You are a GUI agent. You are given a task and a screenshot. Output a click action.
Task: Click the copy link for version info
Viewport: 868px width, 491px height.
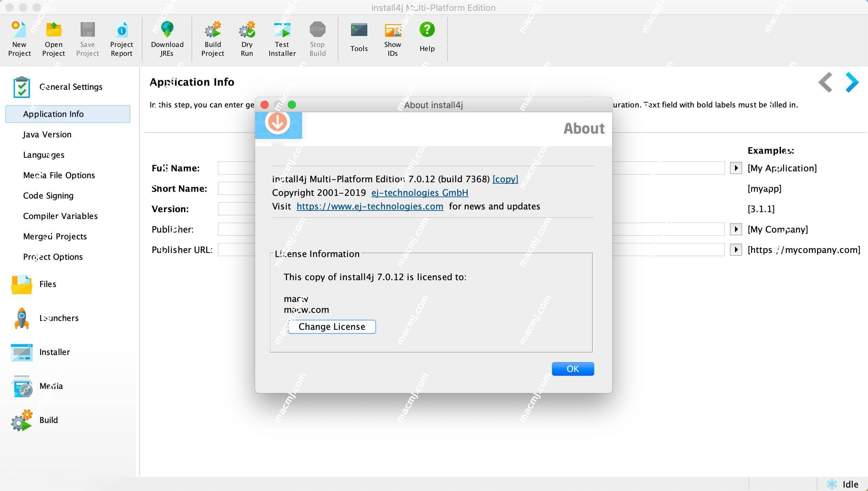pos(505,179)
